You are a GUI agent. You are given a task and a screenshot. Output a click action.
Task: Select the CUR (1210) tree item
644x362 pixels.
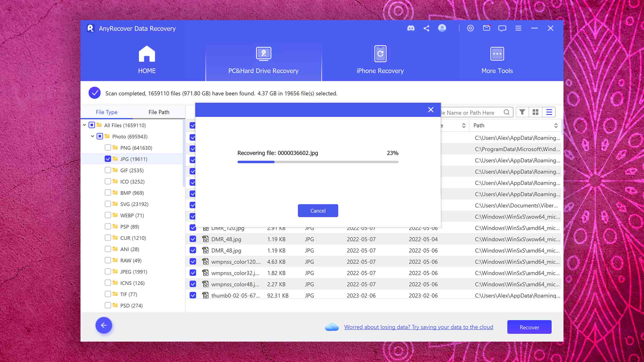(133, 238)
